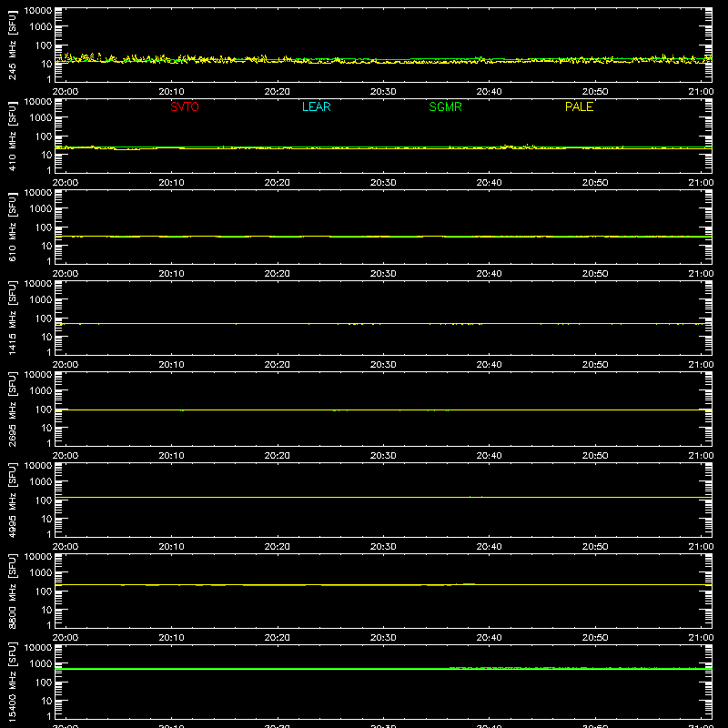Click the 20:20 time label under 410 MHz plot
Screen dimensions: 728x728
(278, 183)
